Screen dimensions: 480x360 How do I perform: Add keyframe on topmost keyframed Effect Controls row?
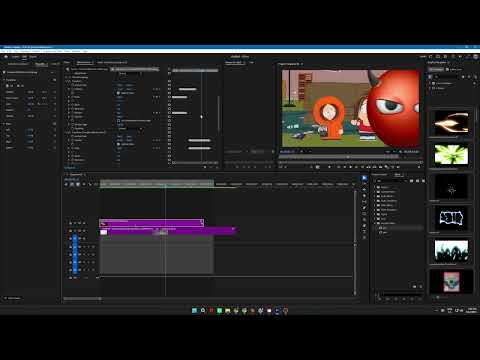coord(157,89)
